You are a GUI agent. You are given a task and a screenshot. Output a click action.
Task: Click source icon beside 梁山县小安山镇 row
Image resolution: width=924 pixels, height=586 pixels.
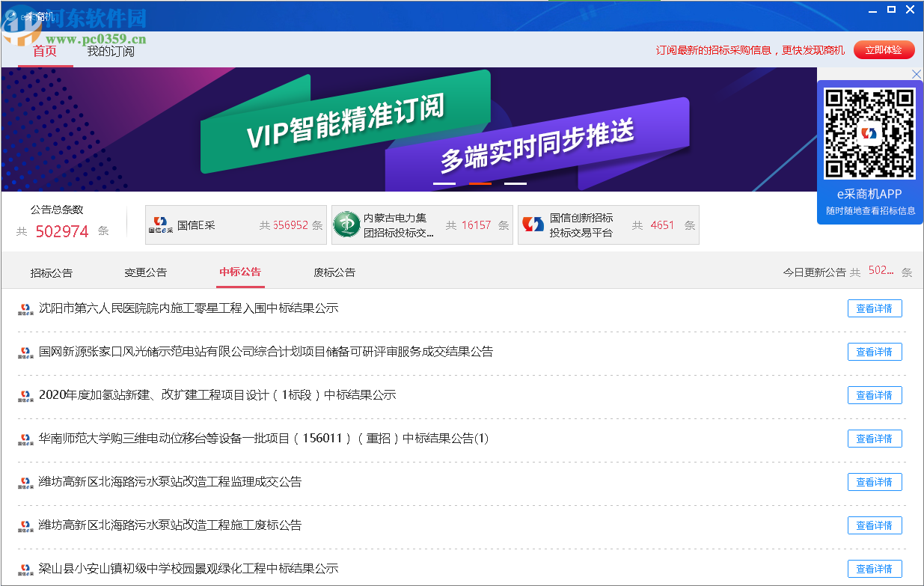click(x=26, y=569)
